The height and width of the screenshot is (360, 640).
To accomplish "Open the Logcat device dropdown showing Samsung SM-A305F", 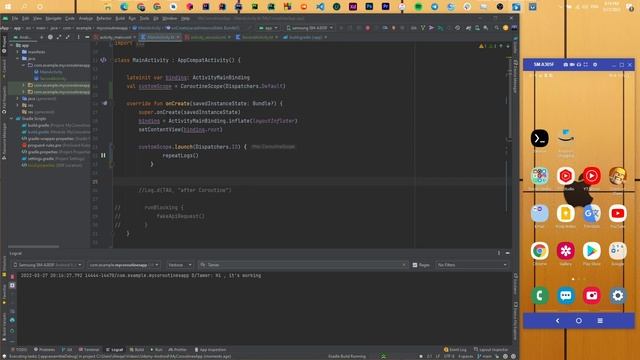I will (x=47, y=265).
